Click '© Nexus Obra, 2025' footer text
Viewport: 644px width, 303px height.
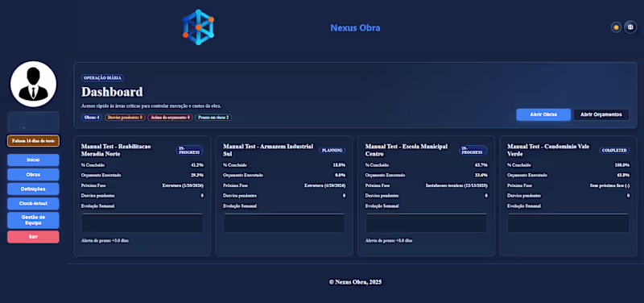click(x=355, y=282)
